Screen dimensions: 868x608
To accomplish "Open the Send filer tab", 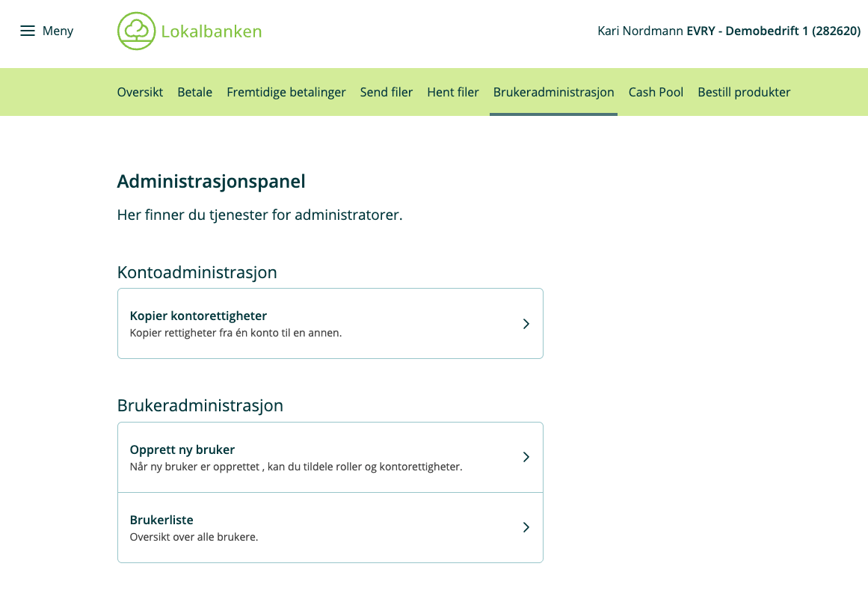I will (x=387, y=92).
